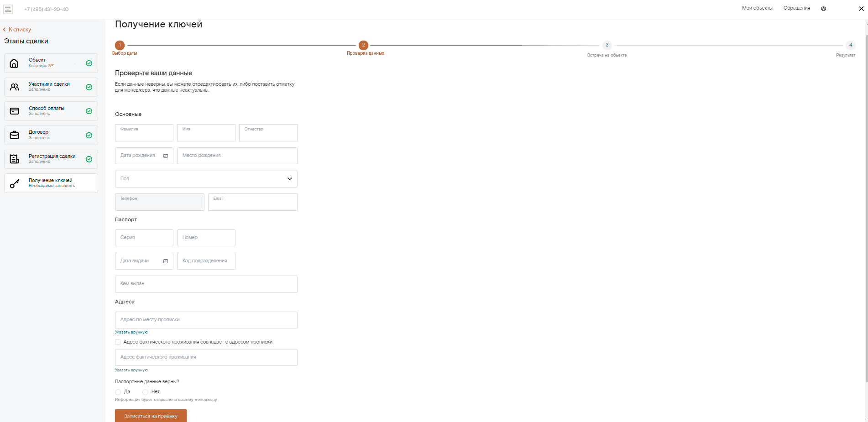Open Мои объекты in top menu
868x422 pixels.
click(x=757, y=8)
